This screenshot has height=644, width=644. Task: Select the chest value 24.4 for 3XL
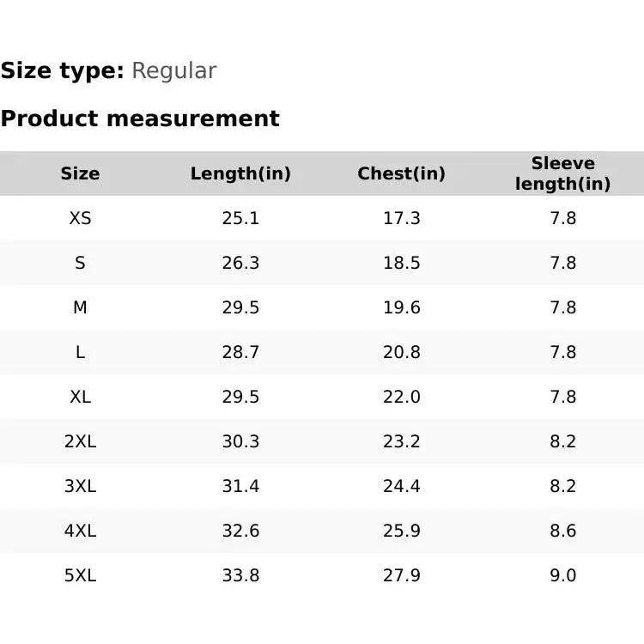pos(401,486)
